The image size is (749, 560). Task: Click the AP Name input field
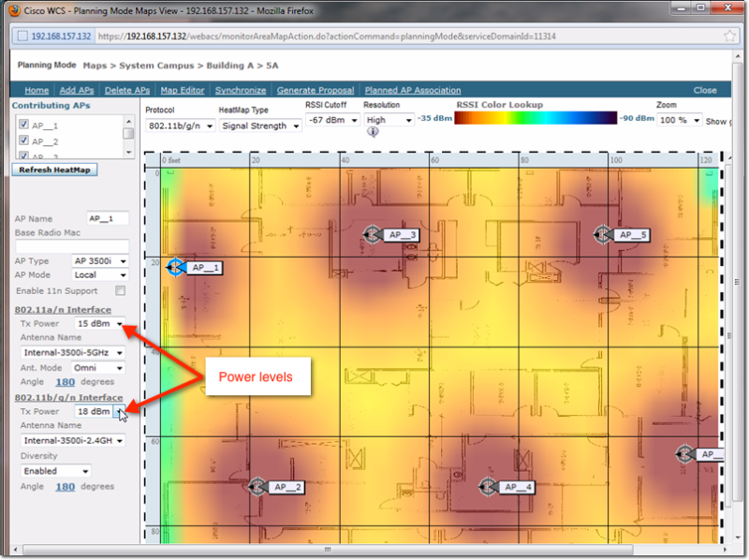108,218
